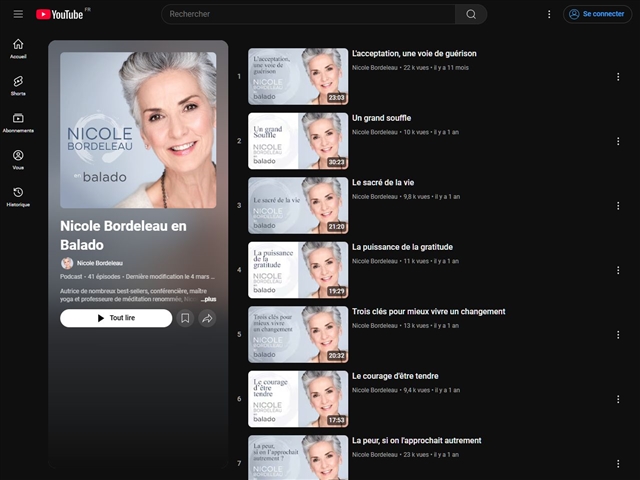Viewport: 640px width, 480px height.
Task: Open options for Trois clés pour mieux vivre
Action: [618, 335]
